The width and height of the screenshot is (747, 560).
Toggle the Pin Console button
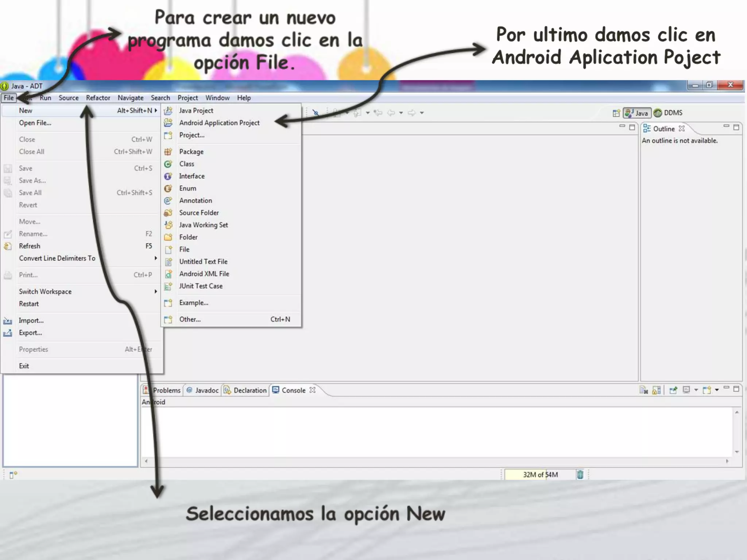[x=673, y=390]
